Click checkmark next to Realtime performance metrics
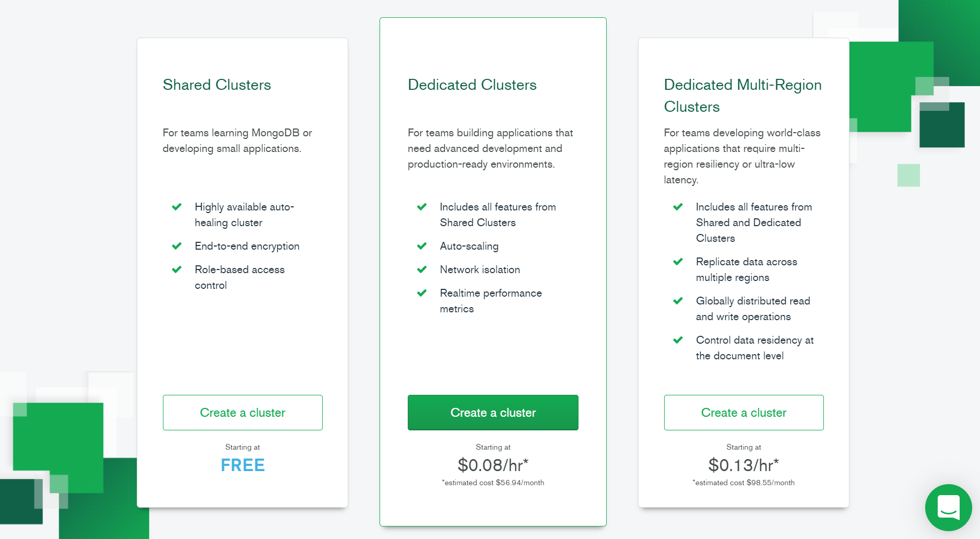The width and height of the screenshot is (980, 539). click(422, 293)
